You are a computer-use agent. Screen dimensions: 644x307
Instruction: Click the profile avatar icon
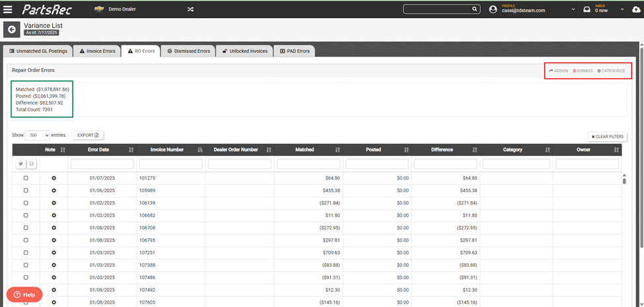coord(493,9)
